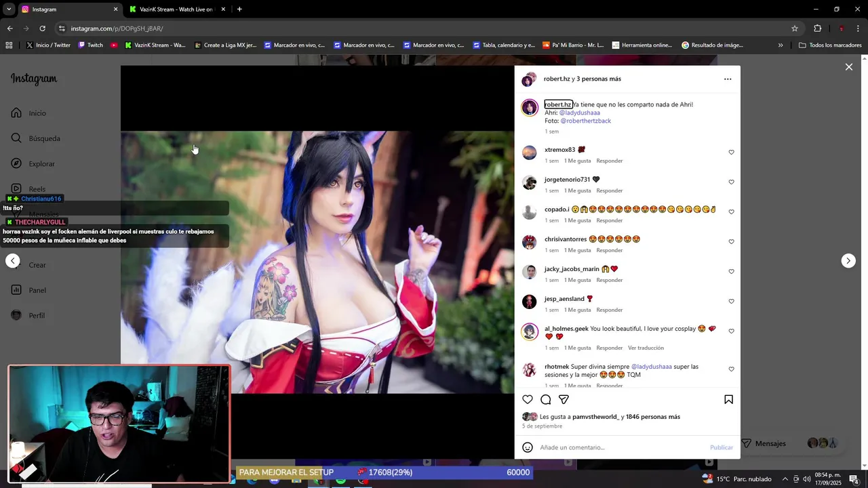Open Panel in Instagram sidebar
868x488 pixels.
(x=28, y=290)
